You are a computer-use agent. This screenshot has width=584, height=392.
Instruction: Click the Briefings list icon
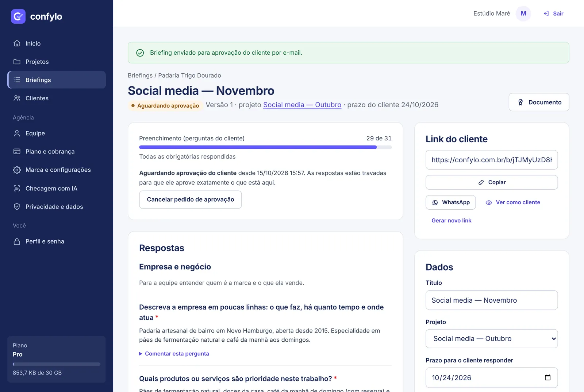coord(17,80)
